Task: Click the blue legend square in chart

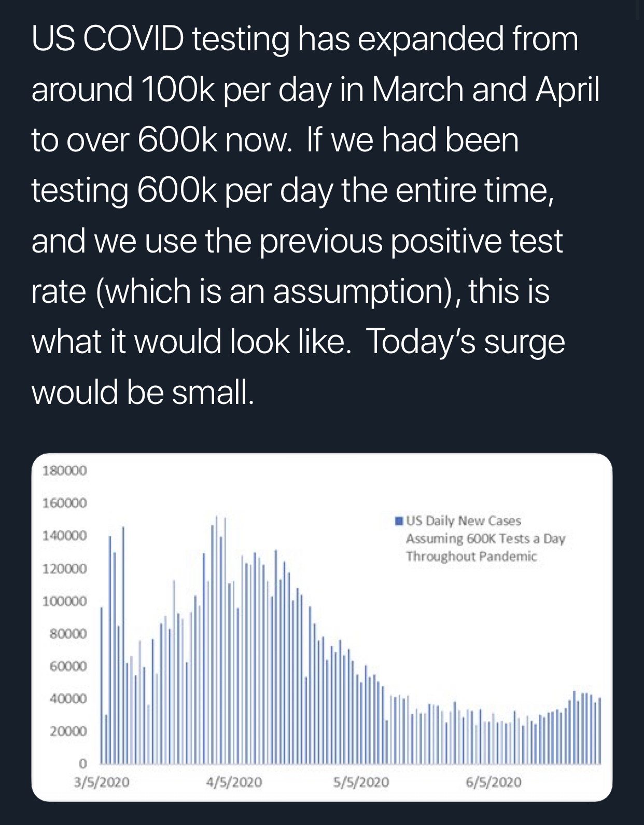Action: pyautogui.click(x=399, y=521)
